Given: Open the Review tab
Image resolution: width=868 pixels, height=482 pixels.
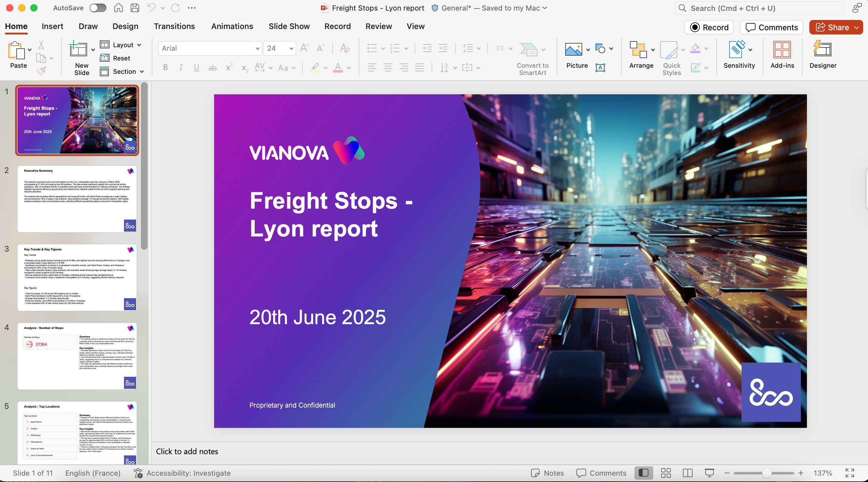Looking at the screenshot, I should pos(378,26).
